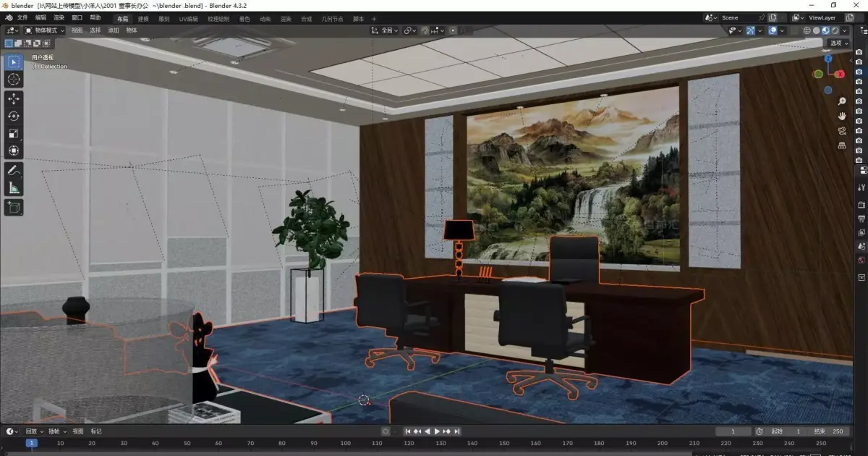Click the red X axis gizmo ball
The image size is (868, 456).
click(x=840, y=74)
